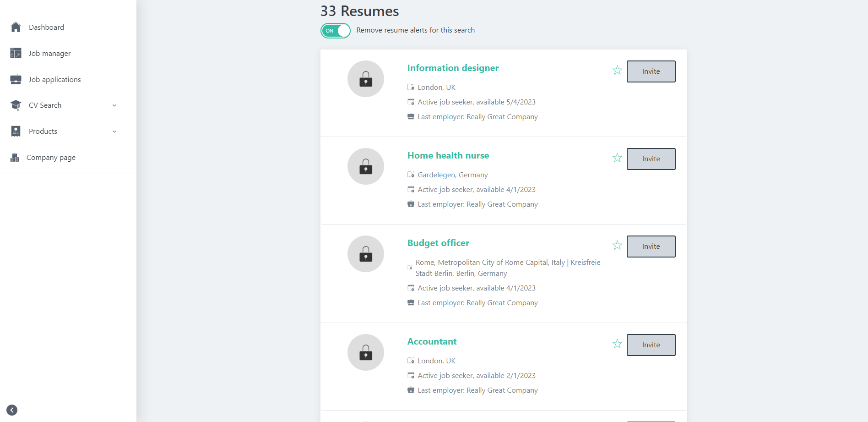The height and width of the screenshot is (422, 868).
Task: Collapse the sidebar with the back arrow
Action: (x=12, y=410)
